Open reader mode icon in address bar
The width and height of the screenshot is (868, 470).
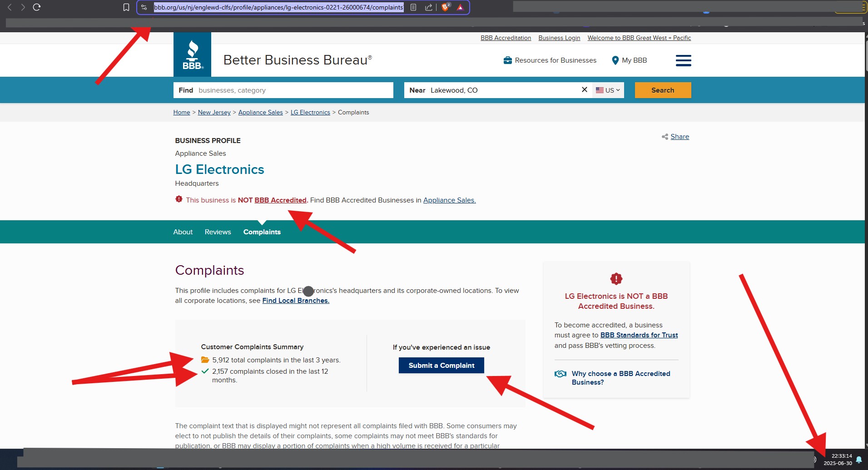point(413,7)
